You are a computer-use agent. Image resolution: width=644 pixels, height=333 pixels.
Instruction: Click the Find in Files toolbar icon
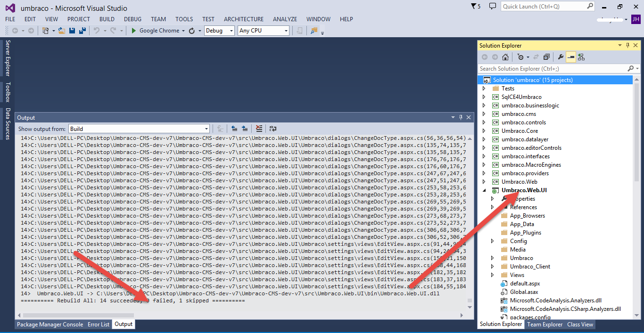click(x=314, y=31)
